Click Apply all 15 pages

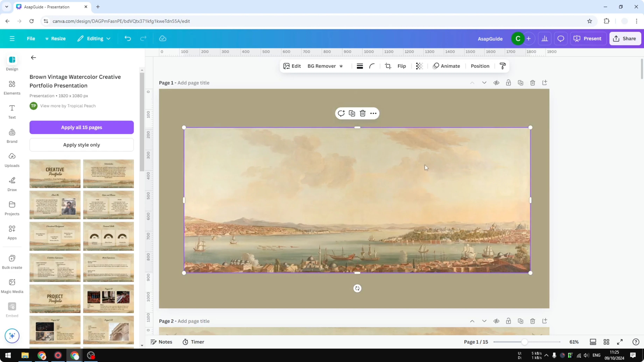(x=82, y=127)
